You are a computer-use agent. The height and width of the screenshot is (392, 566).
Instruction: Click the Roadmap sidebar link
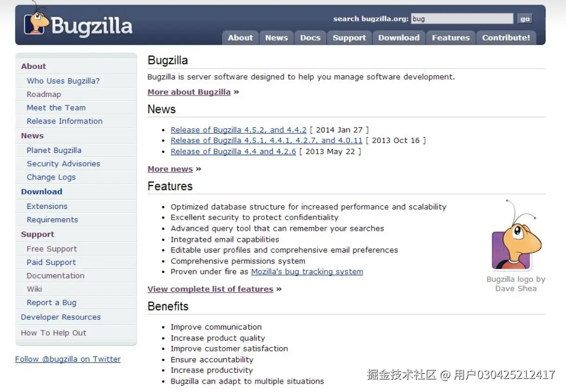pos(44,94)
